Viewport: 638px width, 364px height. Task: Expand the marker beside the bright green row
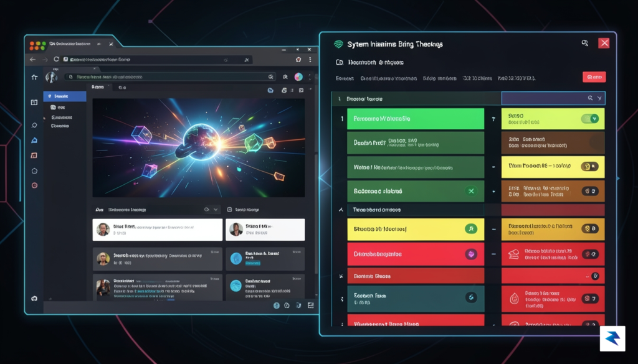[493, 119]
